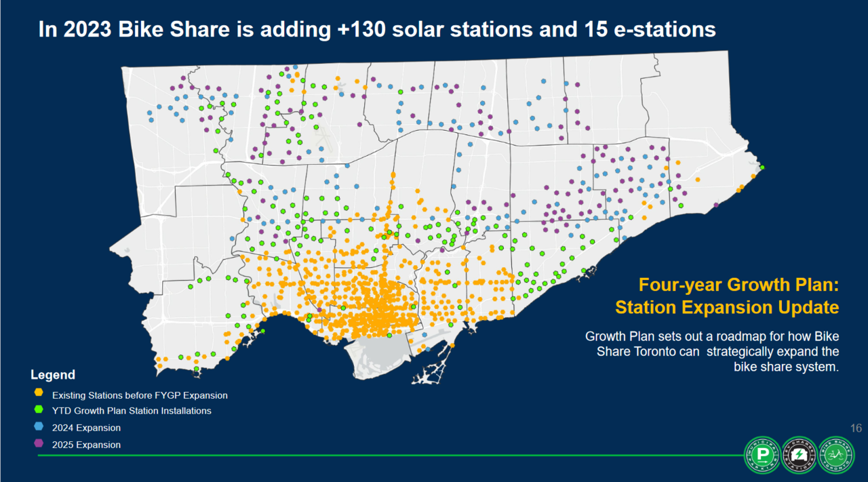The width and height of the screenshot is (868, 482).
Task: Click the '2024 Expansion' legend text
Action: point(86,428)
